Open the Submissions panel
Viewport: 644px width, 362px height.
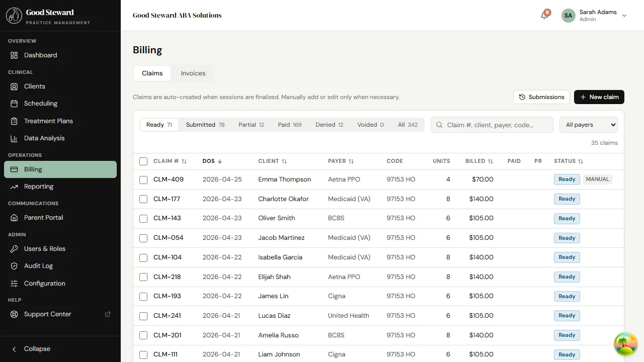point(541,97)
